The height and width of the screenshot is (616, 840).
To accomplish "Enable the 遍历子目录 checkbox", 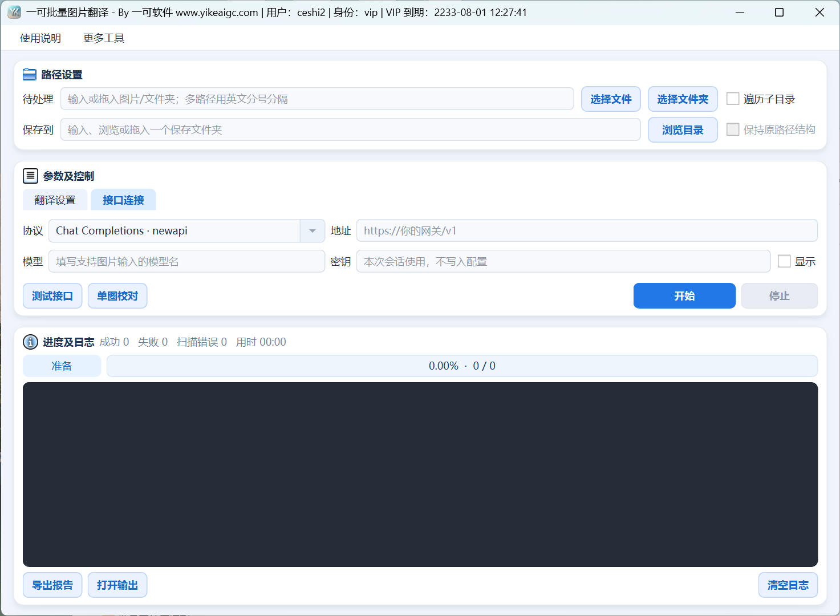I will [x=733, y=99].
